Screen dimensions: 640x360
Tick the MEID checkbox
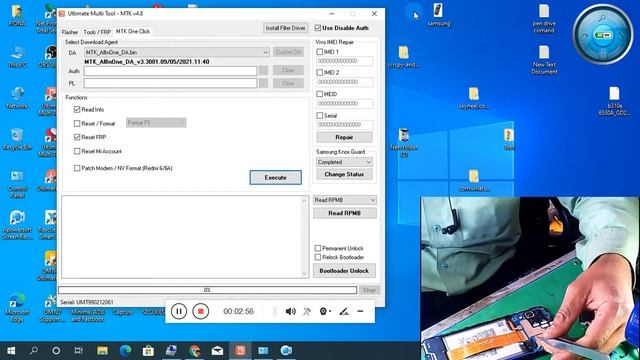(320, 94)
